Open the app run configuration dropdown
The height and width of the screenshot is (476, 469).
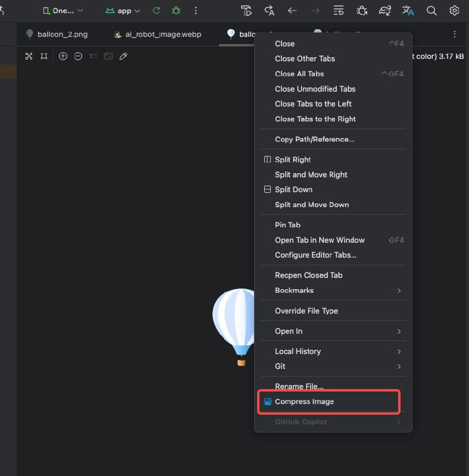click(123, 11)
